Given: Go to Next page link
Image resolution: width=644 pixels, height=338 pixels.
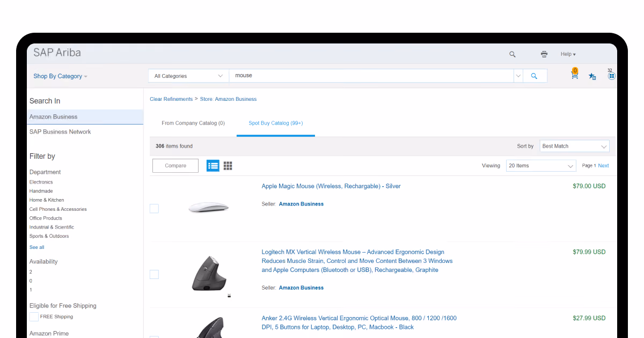Looking at the screenshot, I should pyautogui.click(x=603, y=166).
